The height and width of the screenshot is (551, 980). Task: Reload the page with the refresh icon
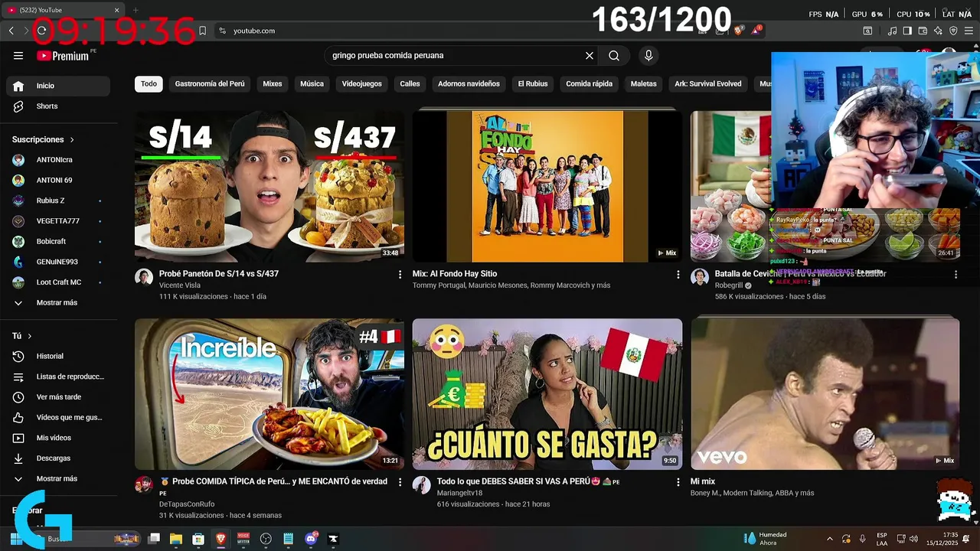coord(42,31)
